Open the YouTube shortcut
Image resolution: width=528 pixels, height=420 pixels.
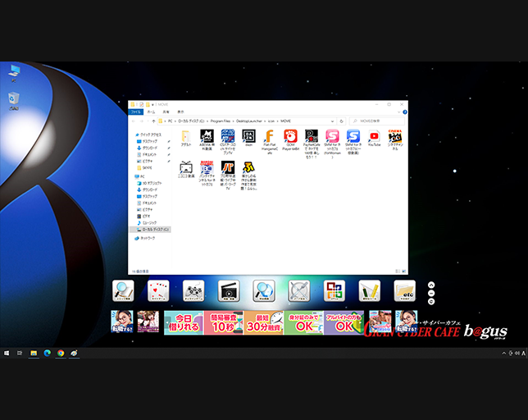pos(374,138)
